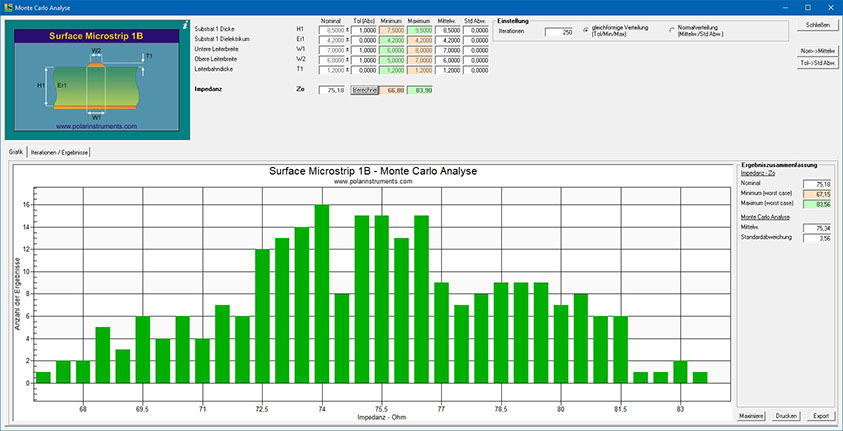Click the H1 Tol (Abs) field
Viewport: 843px width, 431px height.
point(362,30)
